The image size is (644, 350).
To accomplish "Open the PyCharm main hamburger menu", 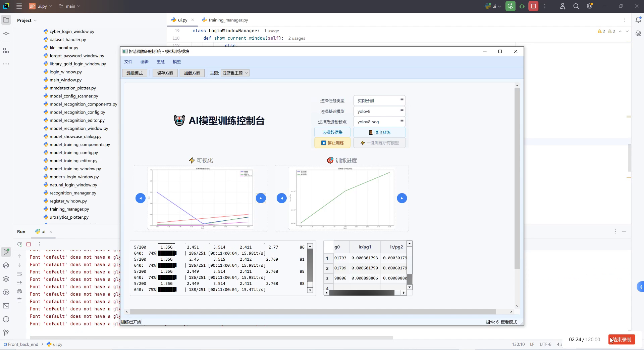I will 19,6.
